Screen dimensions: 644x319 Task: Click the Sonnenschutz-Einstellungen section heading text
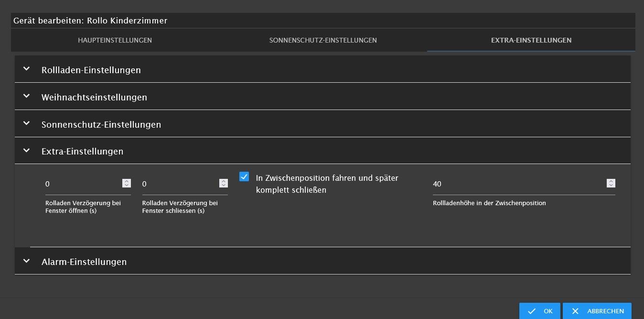(x=101, y=124)
